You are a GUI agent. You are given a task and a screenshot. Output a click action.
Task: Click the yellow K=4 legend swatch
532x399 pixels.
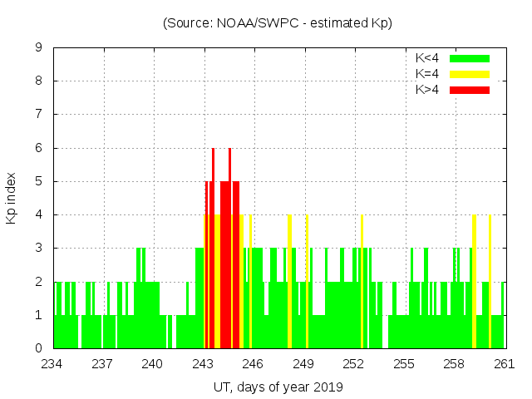tap(470, 74)
